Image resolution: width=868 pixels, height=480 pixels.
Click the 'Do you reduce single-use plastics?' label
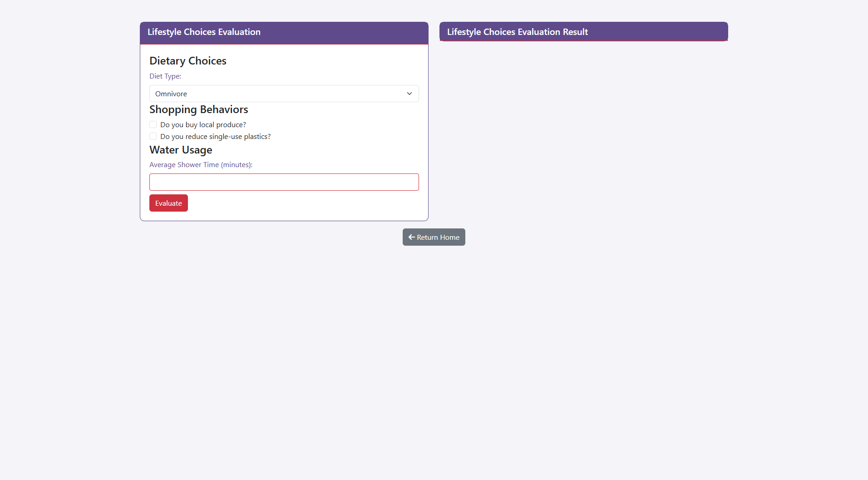tap(215, 137)
